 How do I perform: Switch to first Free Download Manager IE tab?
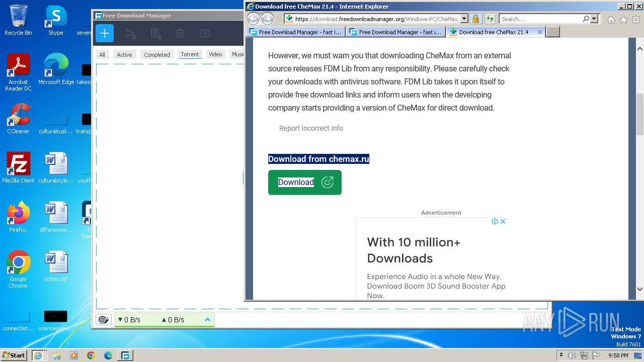[x=296, y=32]
